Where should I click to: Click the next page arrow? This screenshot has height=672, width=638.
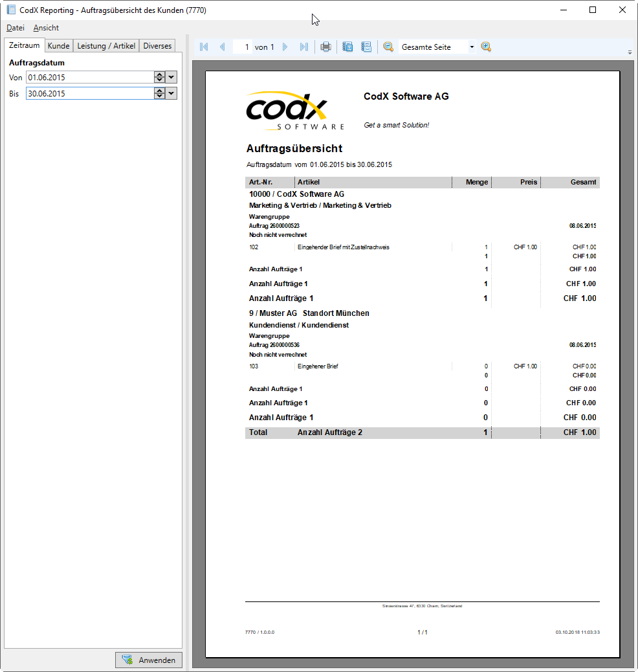285,47
